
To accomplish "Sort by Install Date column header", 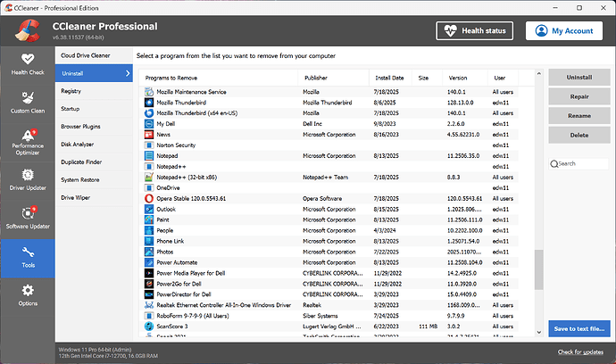I will point(389,78).
